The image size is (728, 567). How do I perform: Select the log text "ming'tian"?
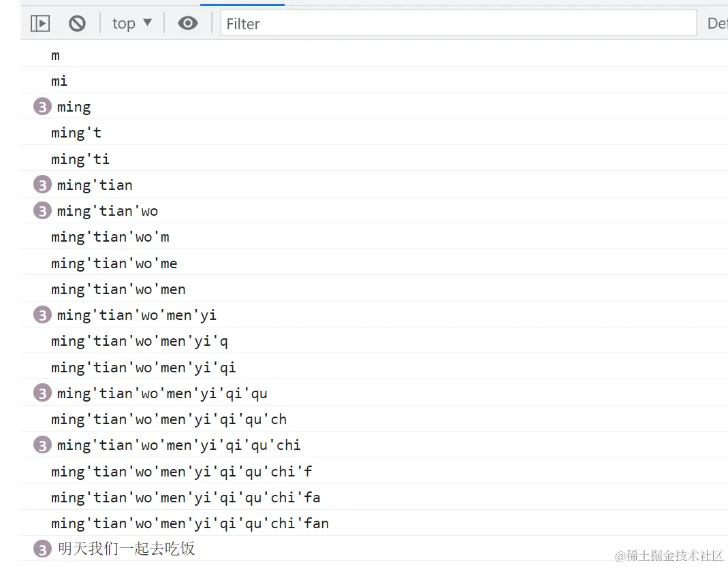(95, 186)
